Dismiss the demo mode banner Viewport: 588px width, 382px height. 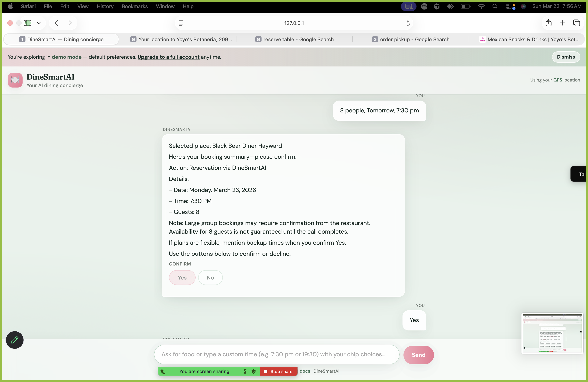click(x=565, y=57)
